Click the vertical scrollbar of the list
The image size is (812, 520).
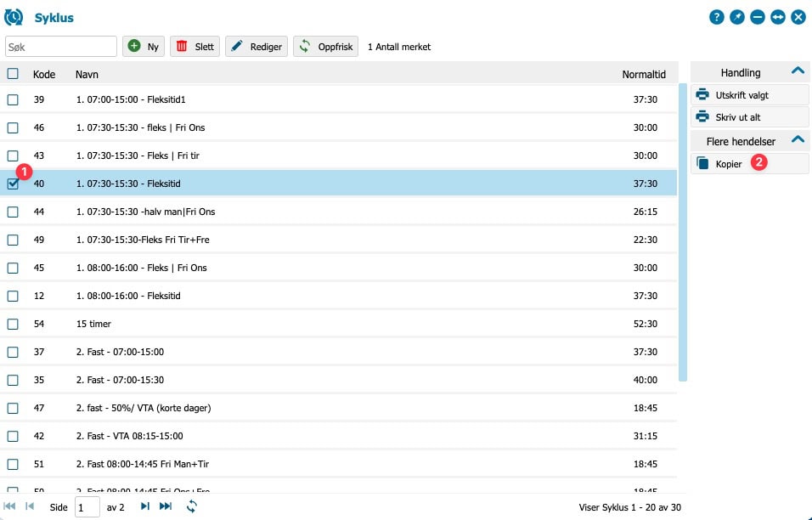coord(683,232)
